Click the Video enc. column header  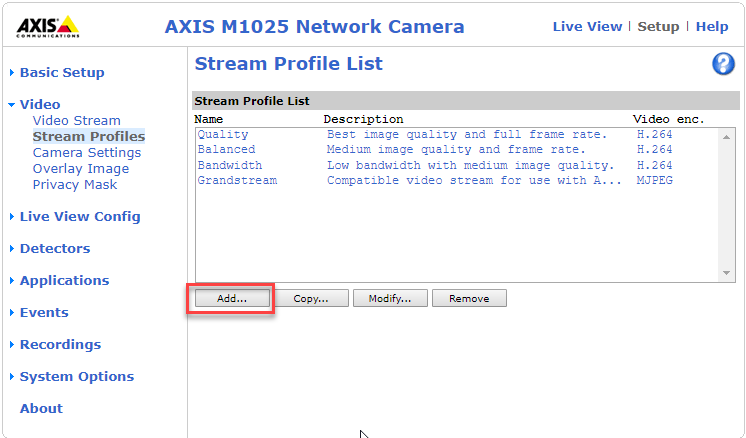(668, 119)
